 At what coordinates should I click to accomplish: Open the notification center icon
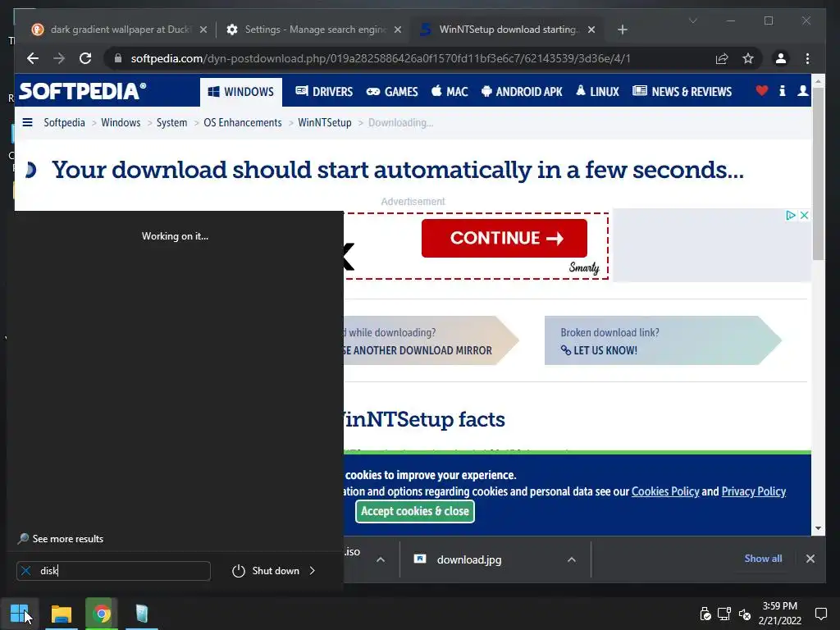(820, 614)
